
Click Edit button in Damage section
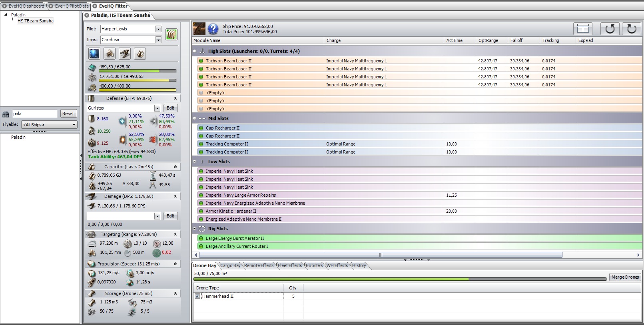click(x=170, y=216)
